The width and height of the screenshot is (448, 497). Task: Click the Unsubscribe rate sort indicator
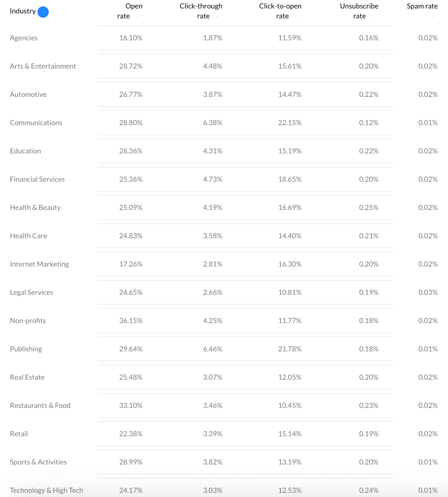(x=373, y=17)
